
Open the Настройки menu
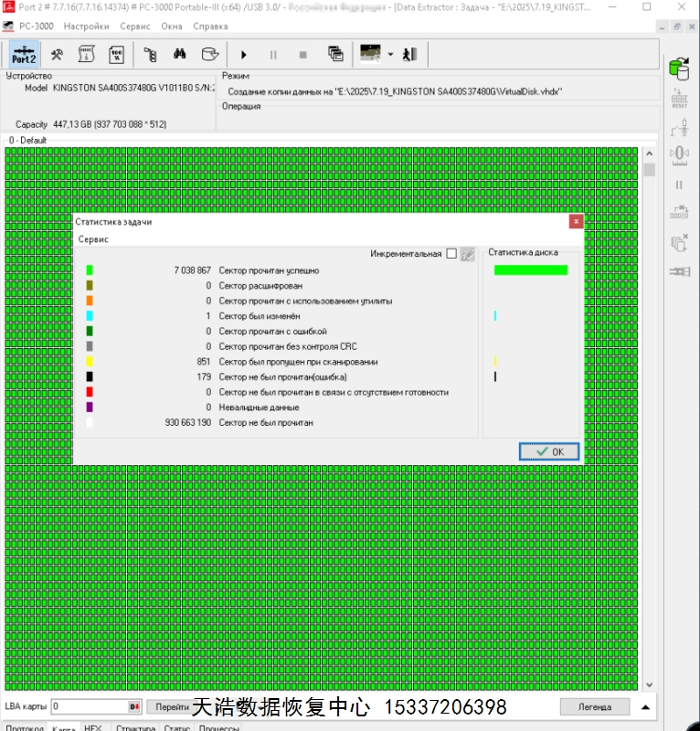[x=86, y=26]
